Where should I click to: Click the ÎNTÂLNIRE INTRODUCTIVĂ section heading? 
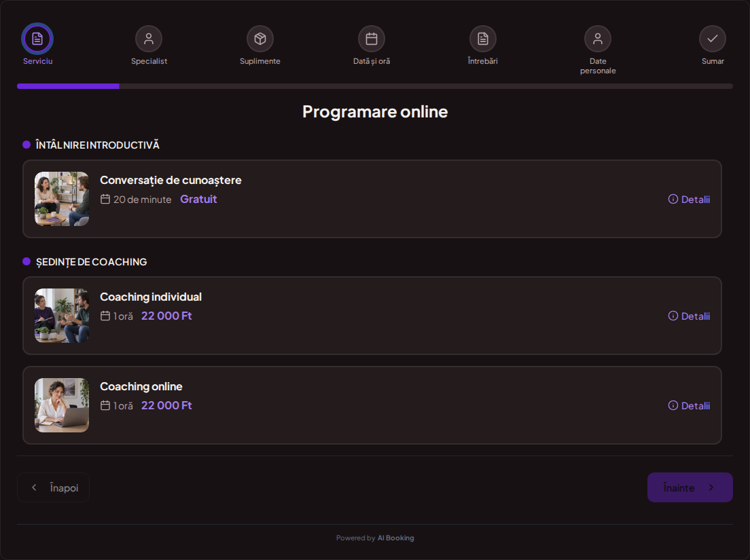click(x=98, y=145)
